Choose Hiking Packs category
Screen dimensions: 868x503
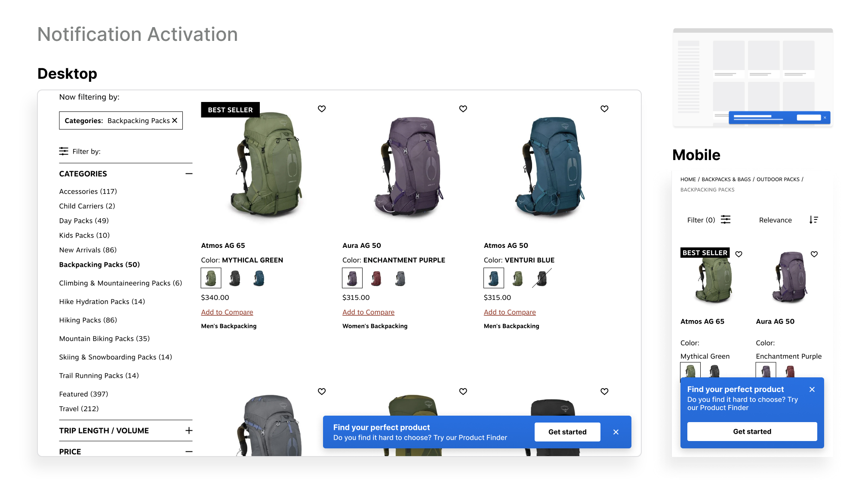(x=88, y=320)
